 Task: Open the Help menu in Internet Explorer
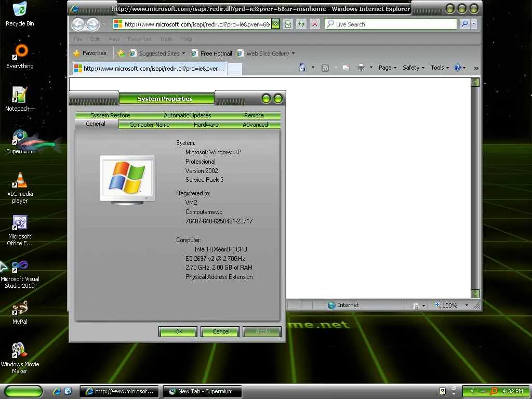pos(187,39)
